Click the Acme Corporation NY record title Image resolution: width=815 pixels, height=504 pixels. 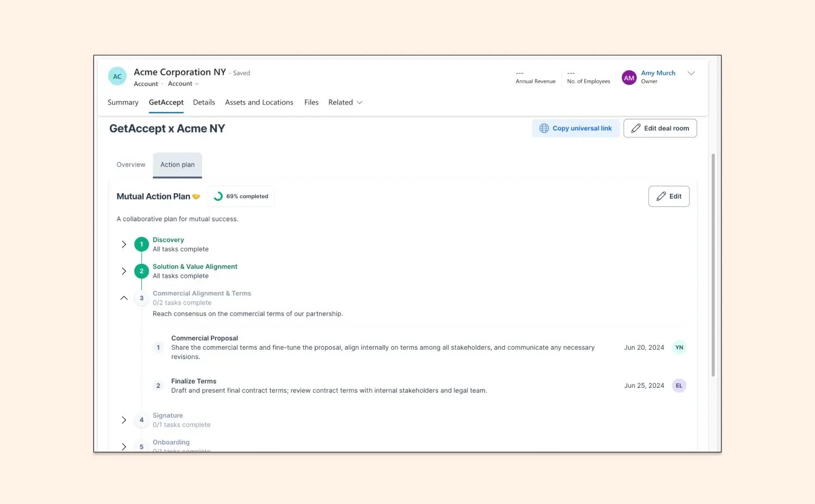(x=180, y=72)
